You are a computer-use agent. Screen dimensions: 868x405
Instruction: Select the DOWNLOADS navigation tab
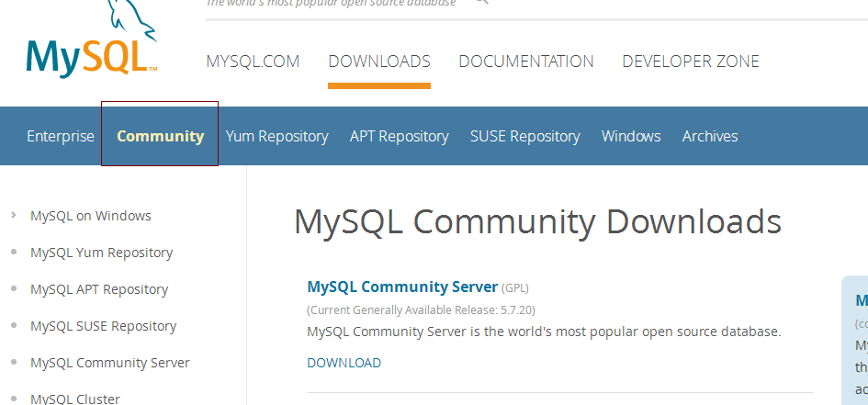pyautogui.click(x=379, y=61)
